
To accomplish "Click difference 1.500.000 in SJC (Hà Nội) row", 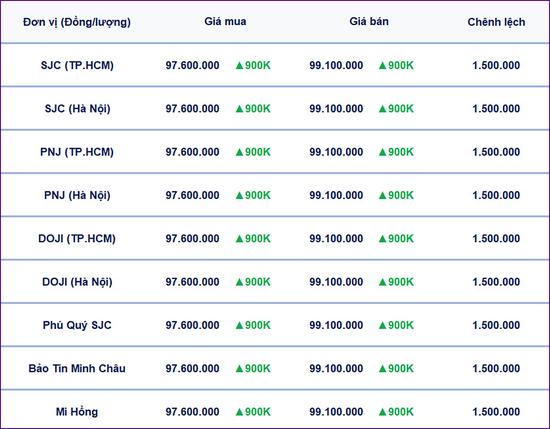I will [496, 109].
